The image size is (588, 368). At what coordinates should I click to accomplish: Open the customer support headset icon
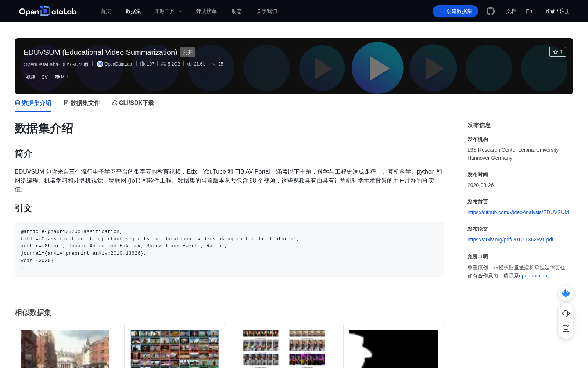pos(566,314)
